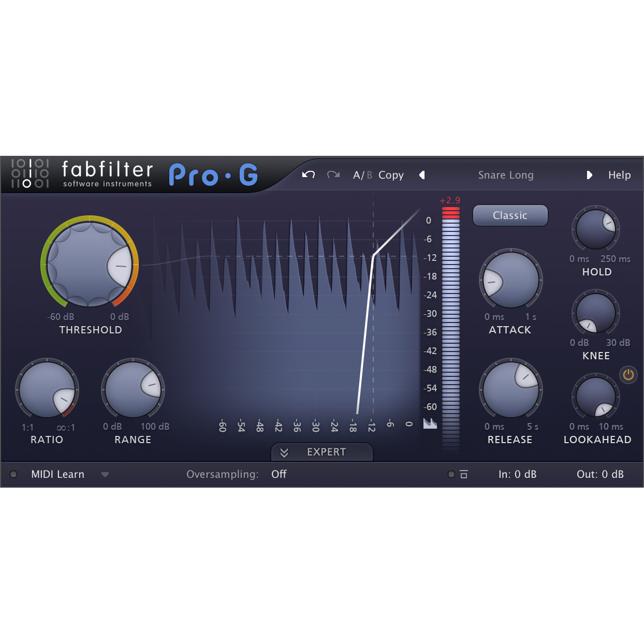Image resolution: width=644 pixels, height=644 pixels.
Task: Open the Classic style selector
Action: 510,215
